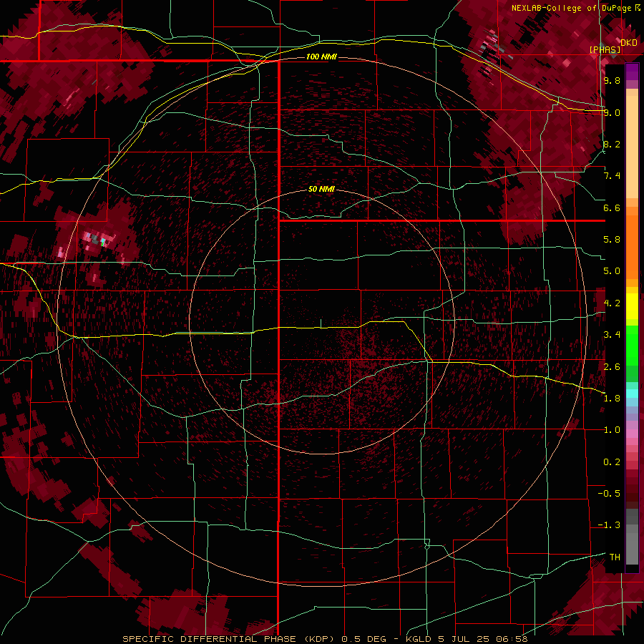Click the DKD label above the color scale

(x=629, y=43)
